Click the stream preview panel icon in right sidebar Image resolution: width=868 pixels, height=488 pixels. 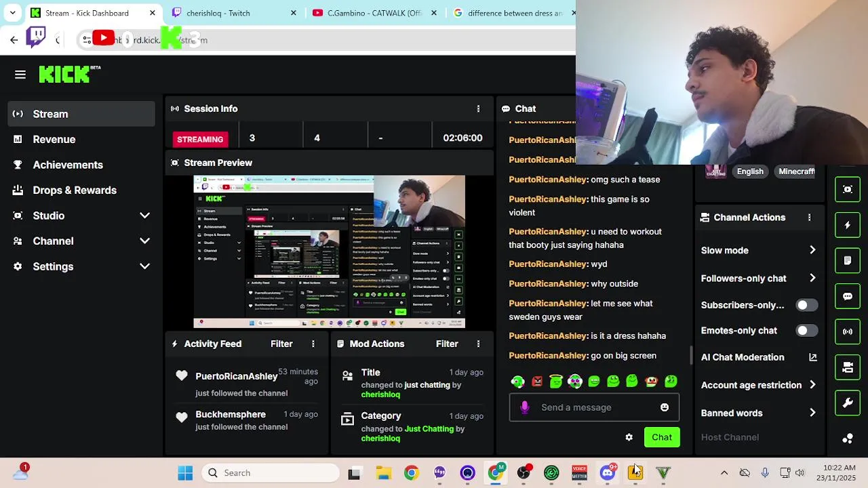point(848,189)
